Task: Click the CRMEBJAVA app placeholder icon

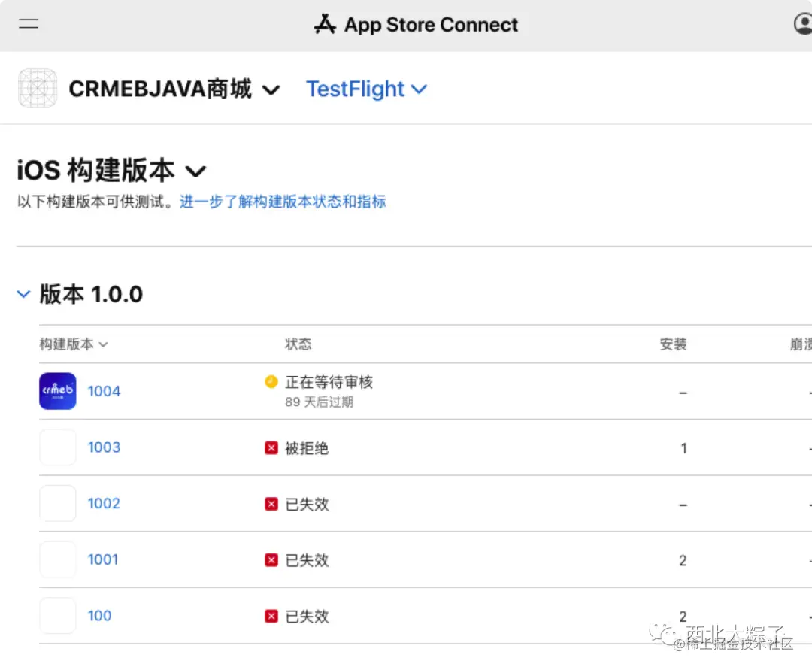Action: [38, 89]
